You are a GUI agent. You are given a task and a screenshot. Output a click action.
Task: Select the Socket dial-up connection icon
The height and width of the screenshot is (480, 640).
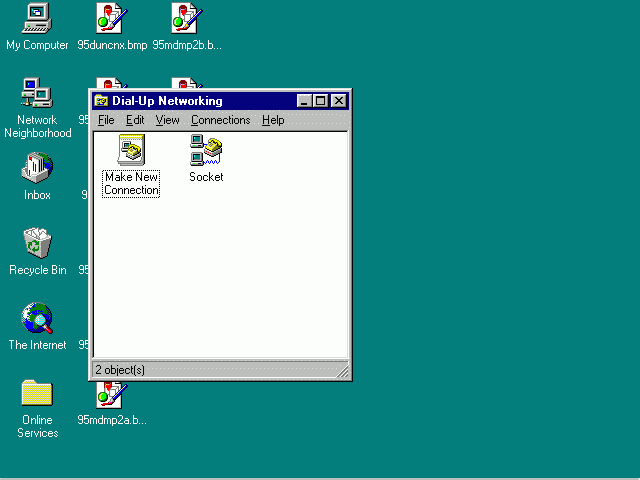[206, 152]
